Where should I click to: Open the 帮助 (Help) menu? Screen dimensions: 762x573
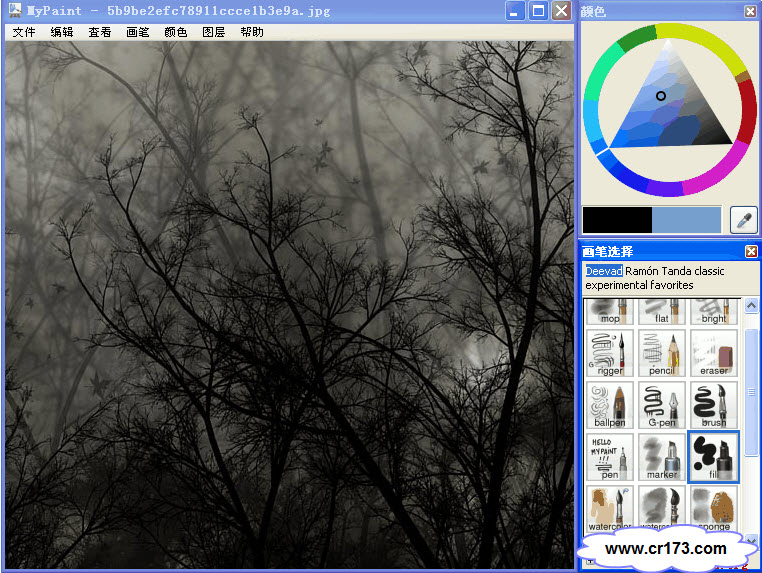click(252, 32)
